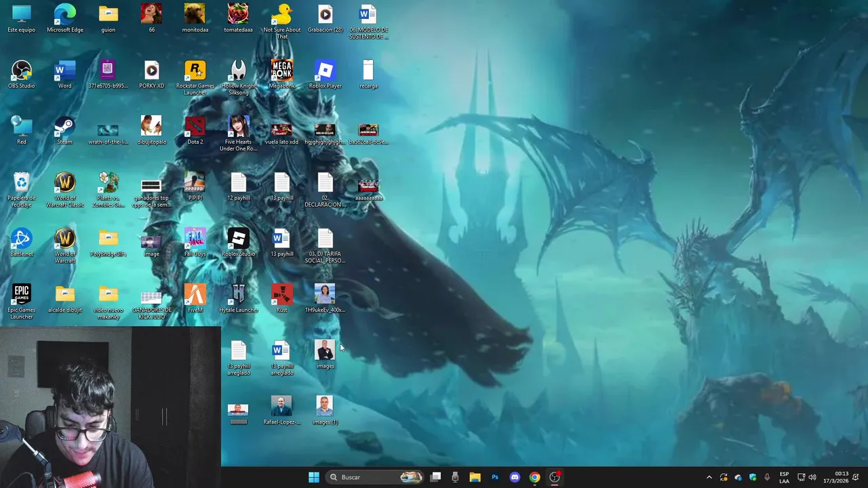Image resolution: width=868 pixels, height=488 pixels.
Task: Select the OBS Studio desktop shortcut
Action: (22, 75)
